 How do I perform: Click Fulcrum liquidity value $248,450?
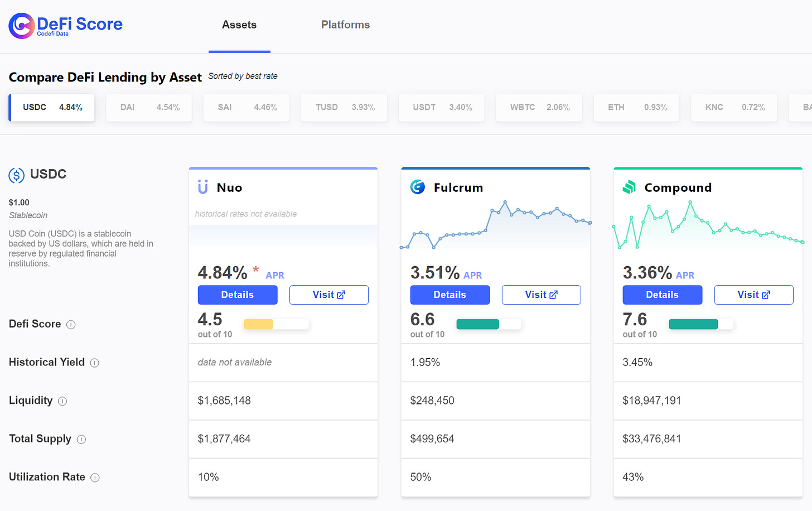coord(432,401)
